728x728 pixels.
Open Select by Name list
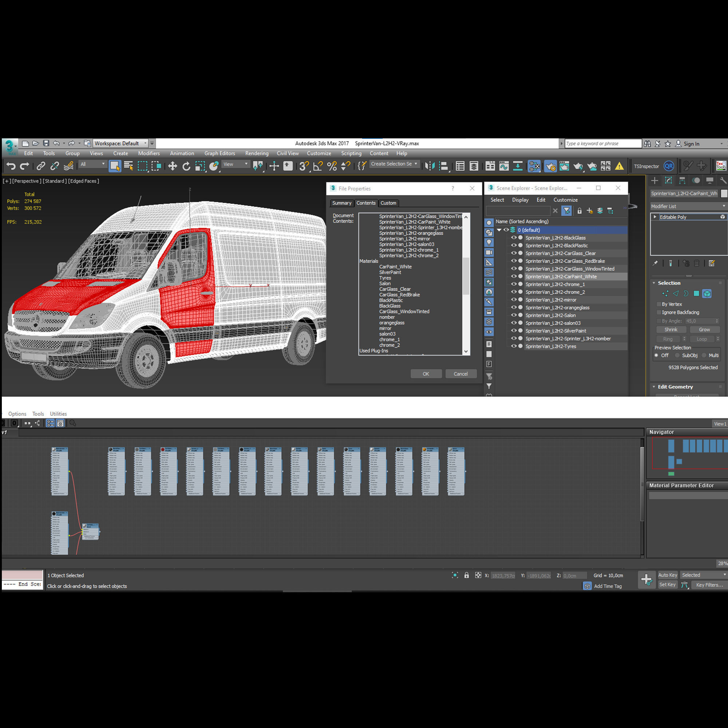coord(128,166)
